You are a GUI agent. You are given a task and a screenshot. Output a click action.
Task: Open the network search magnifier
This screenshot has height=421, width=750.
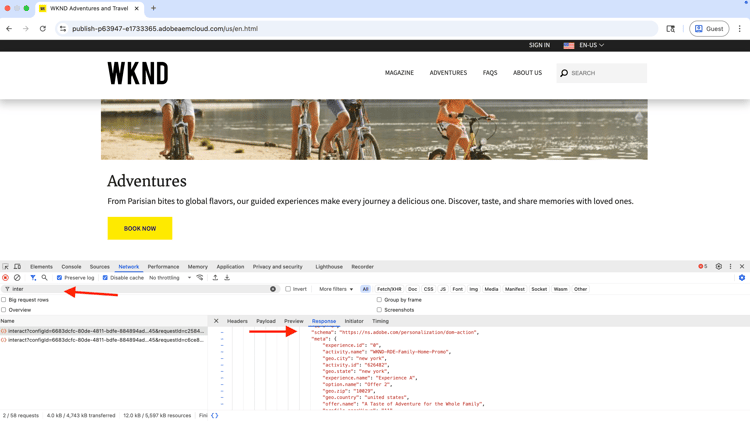tap(44, 277)
